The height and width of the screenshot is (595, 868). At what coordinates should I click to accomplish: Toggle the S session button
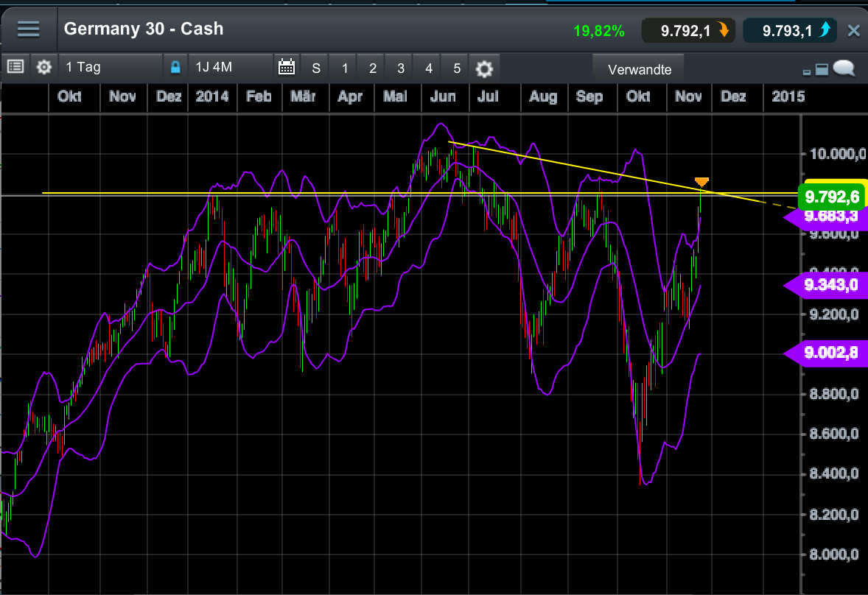(x=315, y=67)
